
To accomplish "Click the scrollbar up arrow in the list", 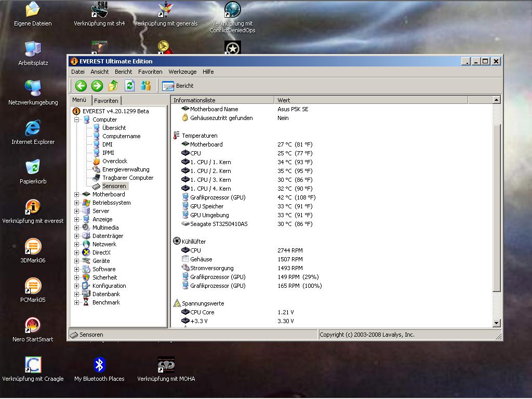I will pyautogui.click(x=496, y=100).
